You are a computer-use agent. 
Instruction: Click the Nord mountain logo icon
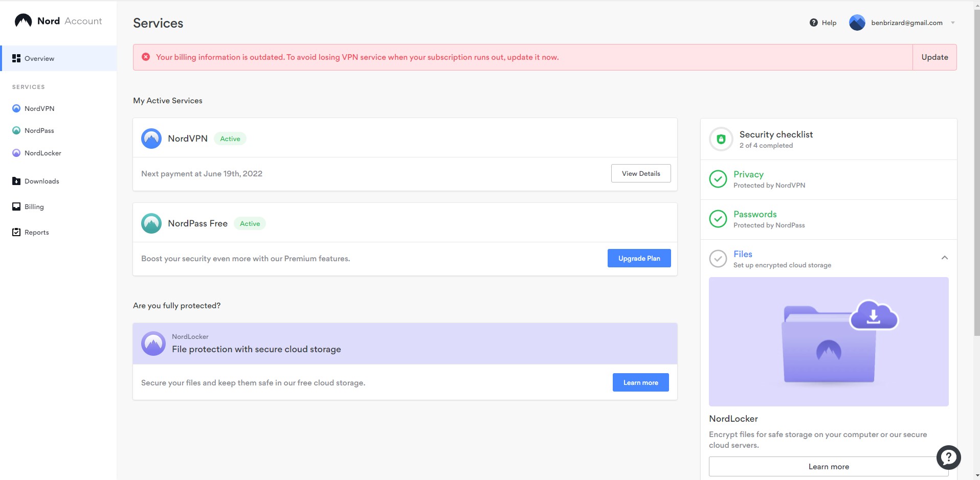[x=23, y=20]
